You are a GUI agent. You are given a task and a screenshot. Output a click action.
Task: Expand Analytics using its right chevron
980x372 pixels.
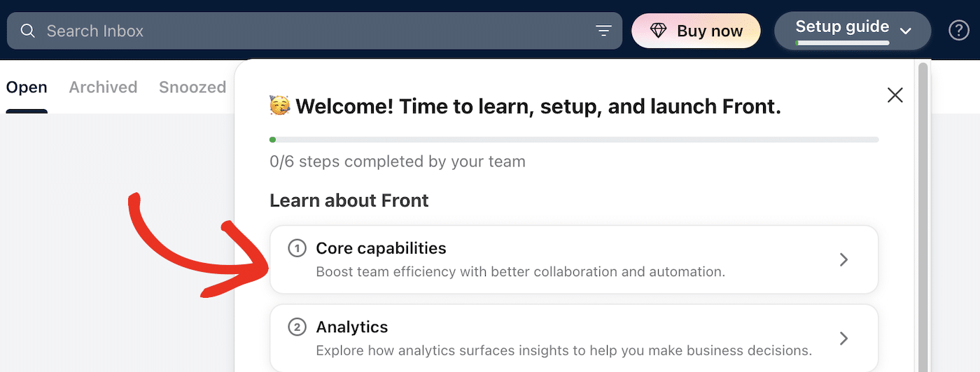(844, 338)
